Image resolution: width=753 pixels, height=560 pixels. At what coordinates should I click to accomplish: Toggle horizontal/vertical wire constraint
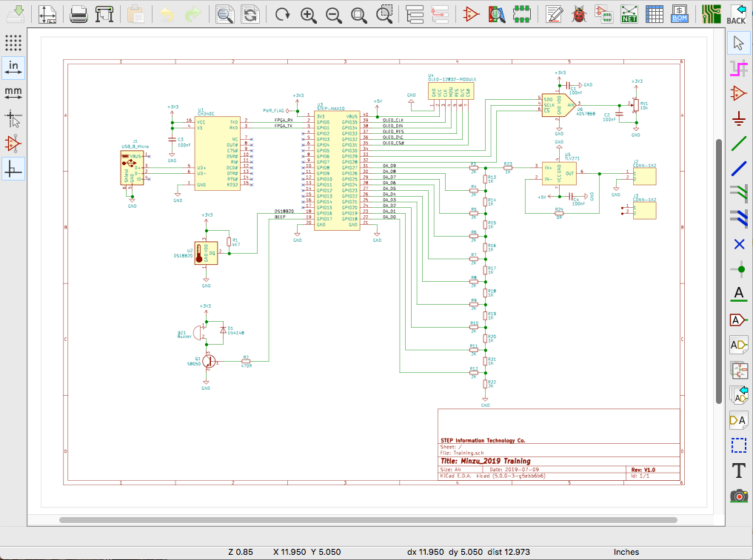[x=13, y=169]
